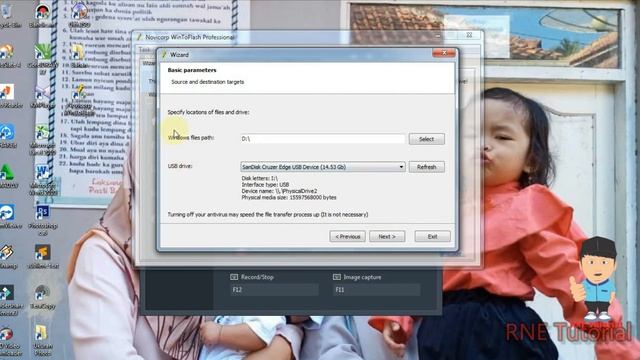Open the Photoshop CS6 desktop shortcut
The width and height of the screenshot is (640, 360).
coord(42,219)
